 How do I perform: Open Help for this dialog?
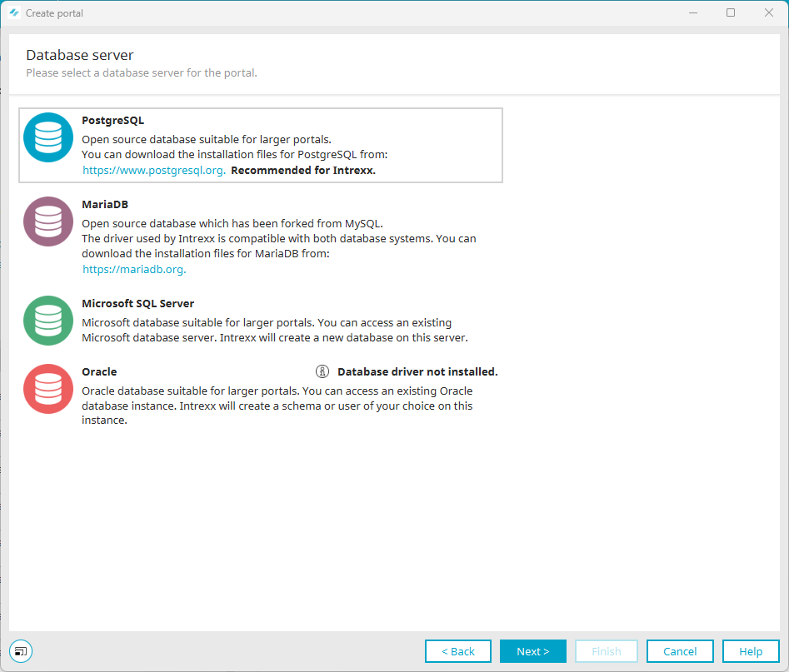click(x=751, y=651)
